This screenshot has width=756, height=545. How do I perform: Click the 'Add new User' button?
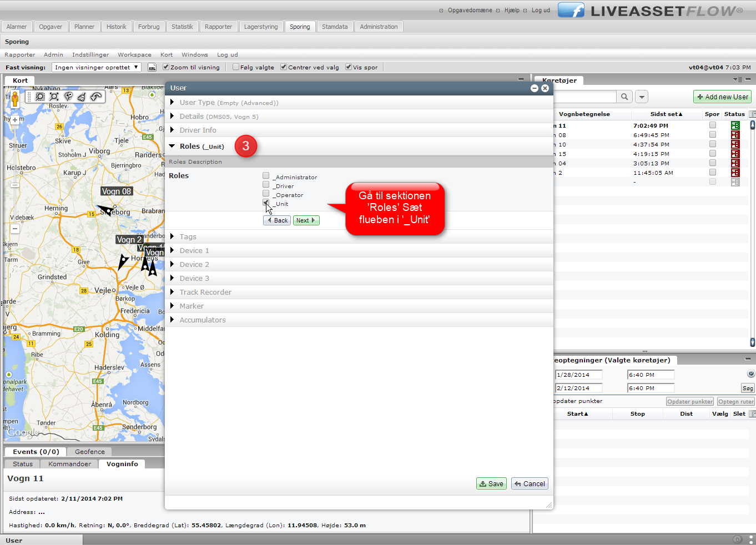[x=722, y=97]
